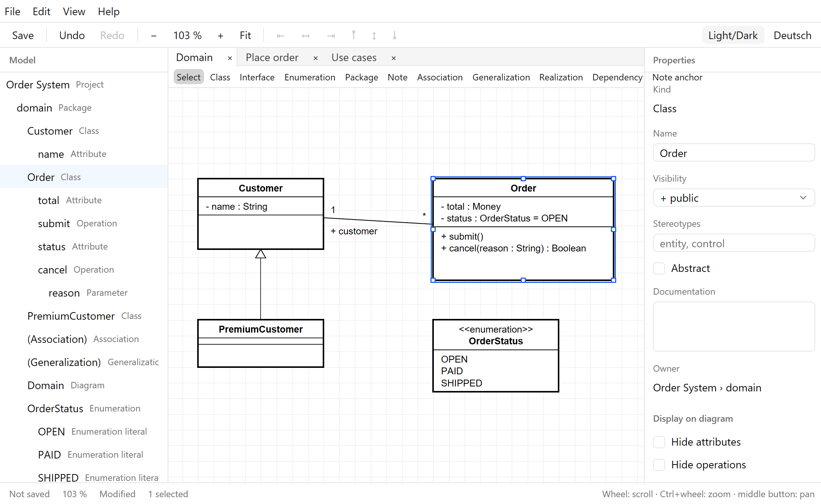The image size is (821, 504).
Task: Open the File menu
Action: [13, 12]
